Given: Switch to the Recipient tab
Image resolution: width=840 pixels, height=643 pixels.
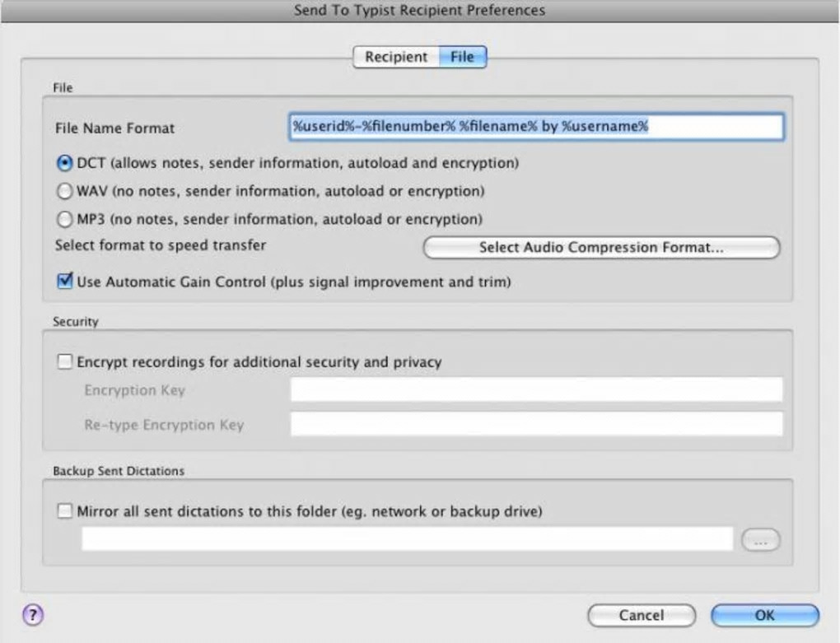Looking at the screenshot, I should [x=396, y=57].
